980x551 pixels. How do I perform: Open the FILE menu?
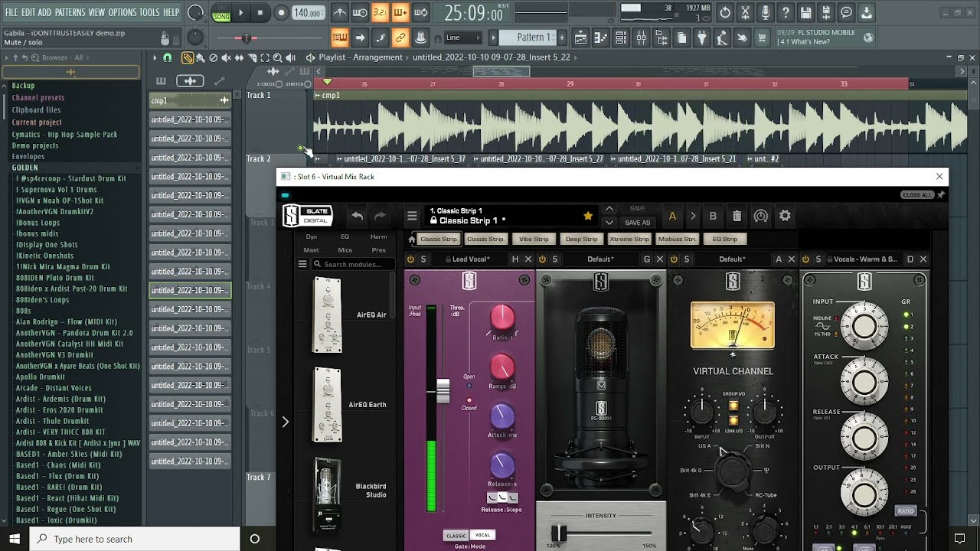(x=11, y=12)
